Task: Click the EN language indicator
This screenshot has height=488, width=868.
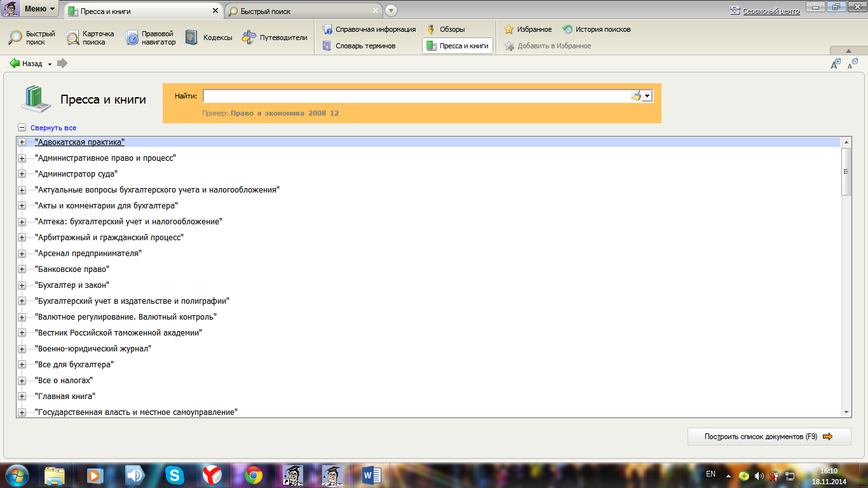Action: pyautogui.click(x=710, y=474)
